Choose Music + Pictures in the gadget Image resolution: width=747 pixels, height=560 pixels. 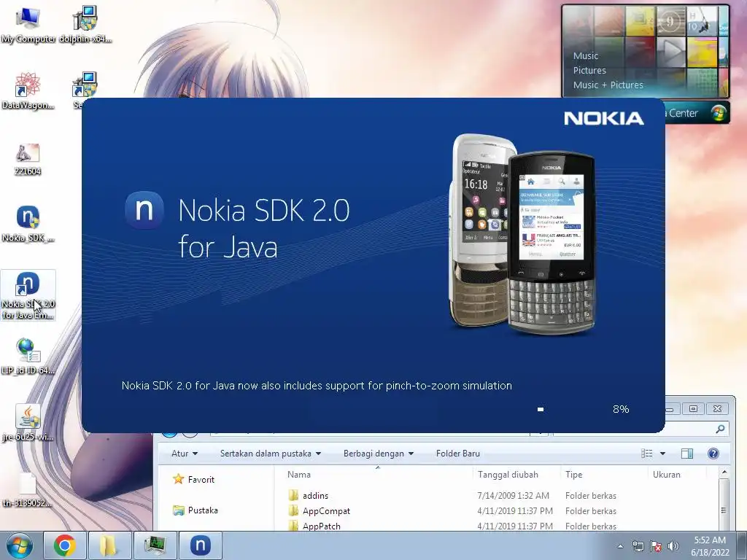(x=608, y=85)
